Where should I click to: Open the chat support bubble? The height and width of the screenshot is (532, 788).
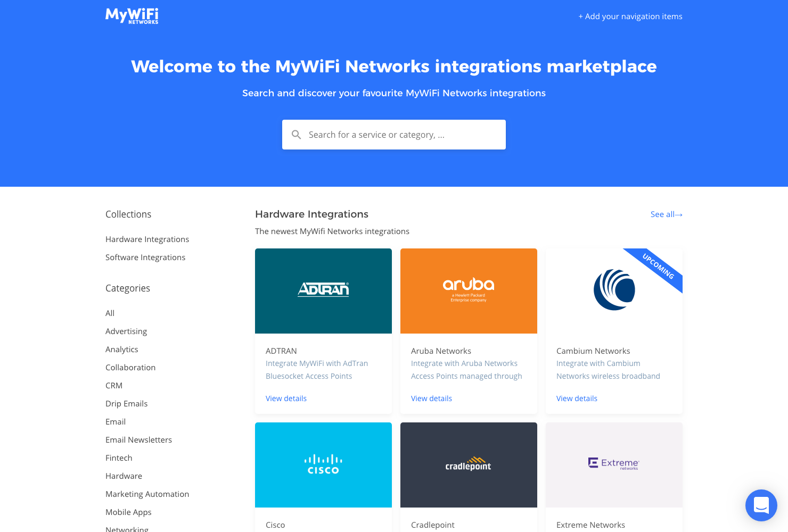(x=761, y=505)
